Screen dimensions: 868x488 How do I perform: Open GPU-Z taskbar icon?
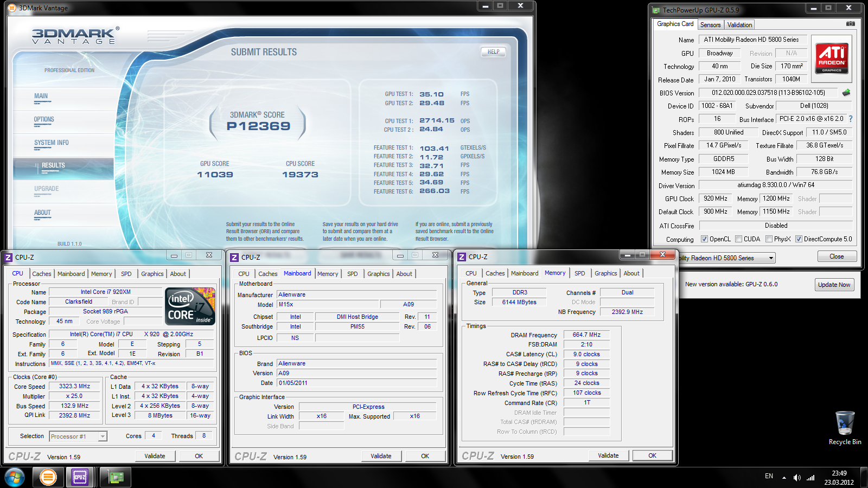click(x=116, y=477)
